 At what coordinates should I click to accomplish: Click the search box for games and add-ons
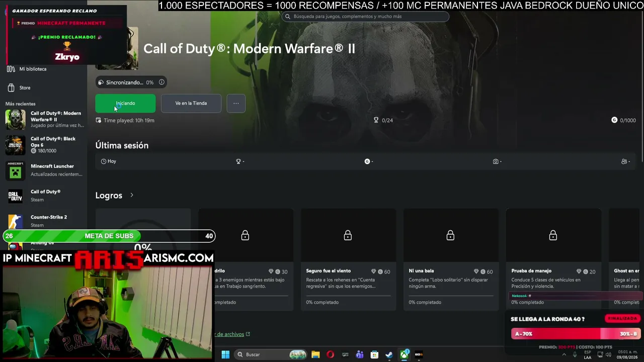tap(365, 17)
